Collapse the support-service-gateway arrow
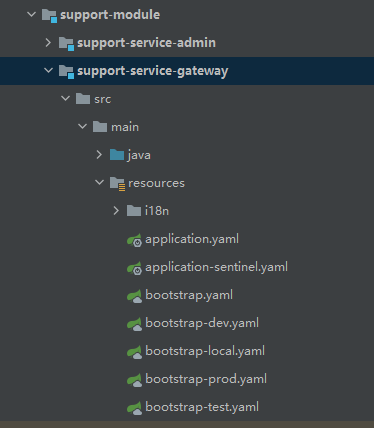 coord(48,70)
